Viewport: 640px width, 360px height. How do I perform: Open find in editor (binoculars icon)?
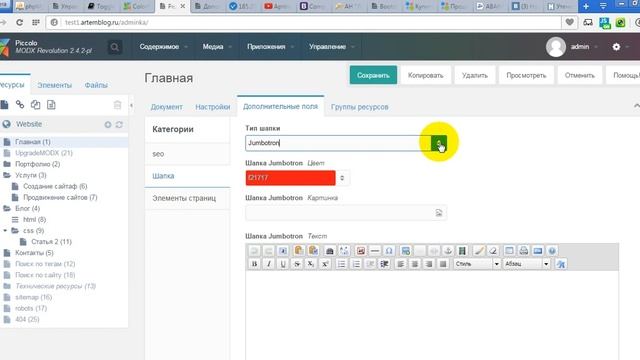[330, 251]
